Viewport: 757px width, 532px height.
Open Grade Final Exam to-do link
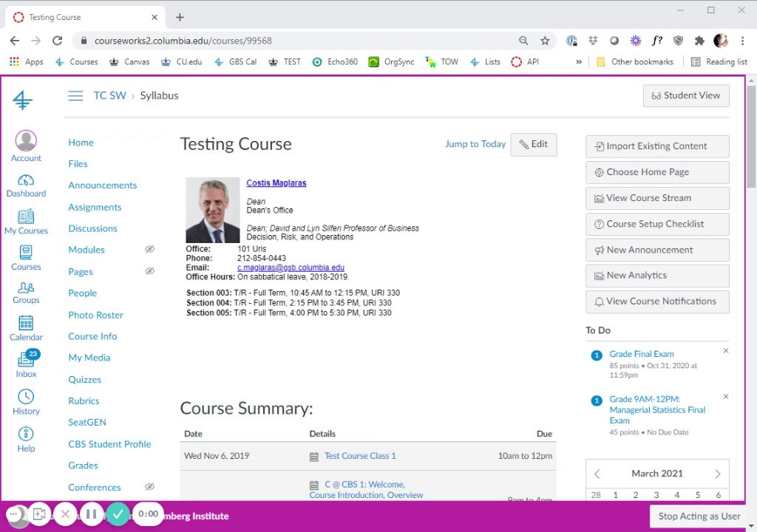point(641,354)
